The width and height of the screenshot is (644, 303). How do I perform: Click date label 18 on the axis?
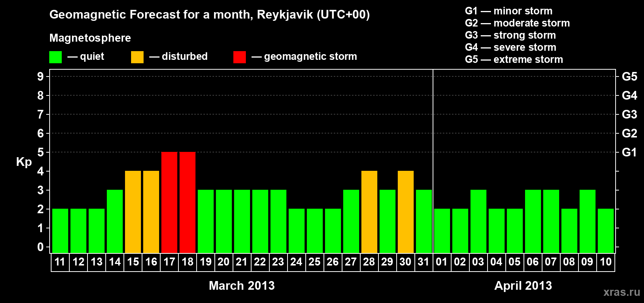(x=188, y=262)
